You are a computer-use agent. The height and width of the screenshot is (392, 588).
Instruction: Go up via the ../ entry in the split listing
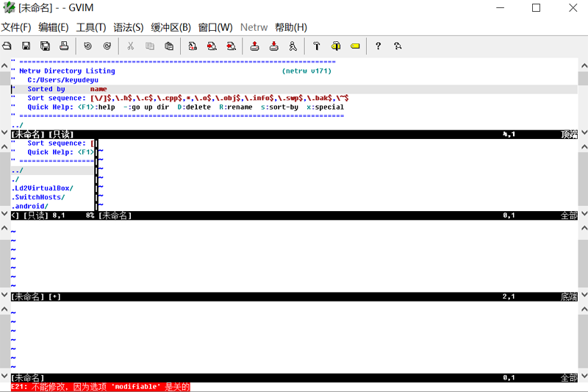click(17, 171)
